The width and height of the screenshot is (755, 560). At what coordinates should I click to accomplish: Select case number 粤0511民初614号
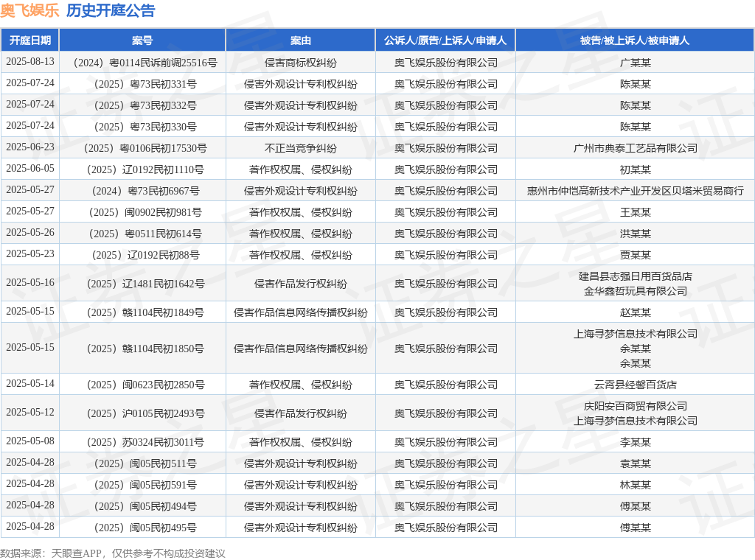145,234
